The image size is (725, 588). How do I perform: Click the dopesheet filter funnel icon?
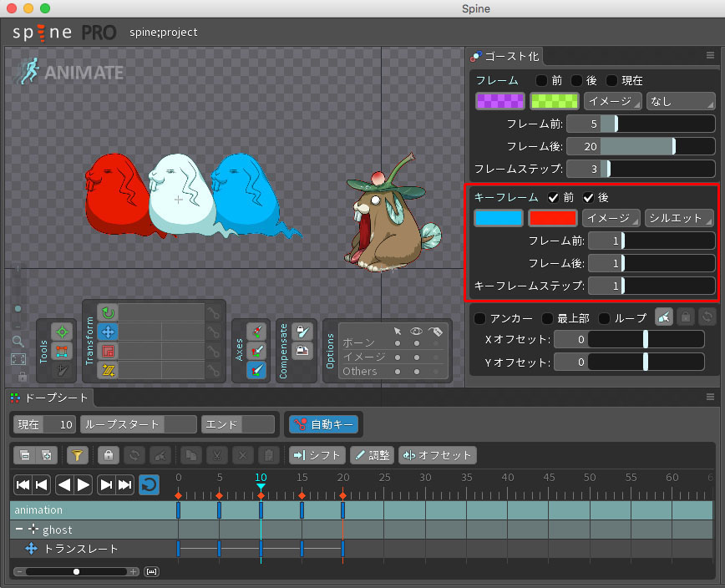pyautogui.click(x=77, y=455)
